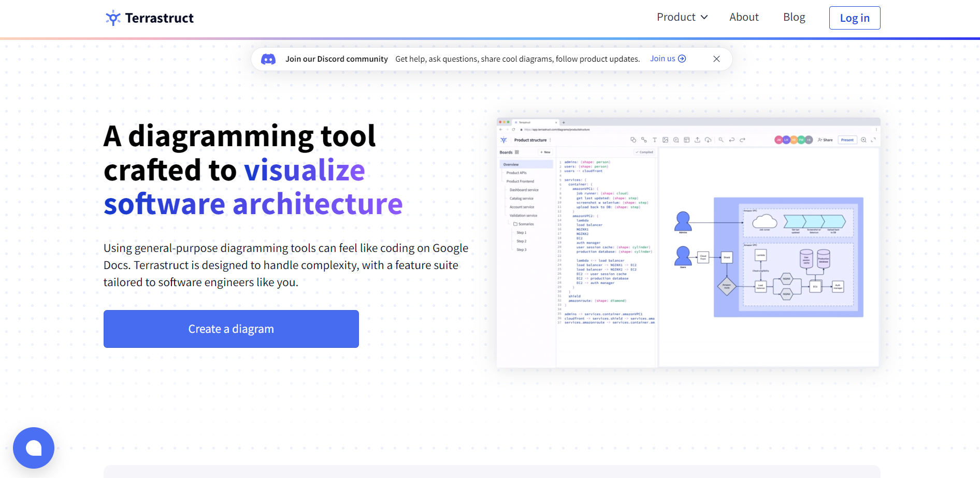This screenshot has width=980, height=478.
Task: Open the Blog page
Action: [x=794, y=17]
